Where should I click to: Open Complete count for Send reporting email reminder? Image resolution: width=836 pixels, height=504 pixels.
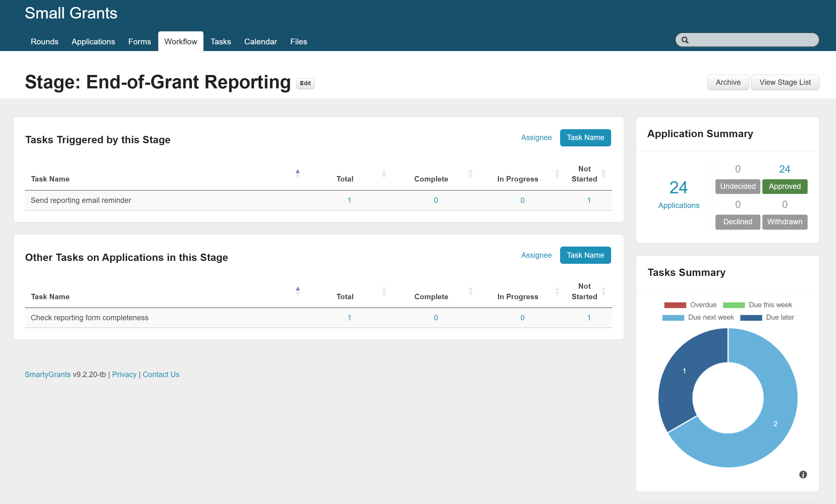coord(436,200)
